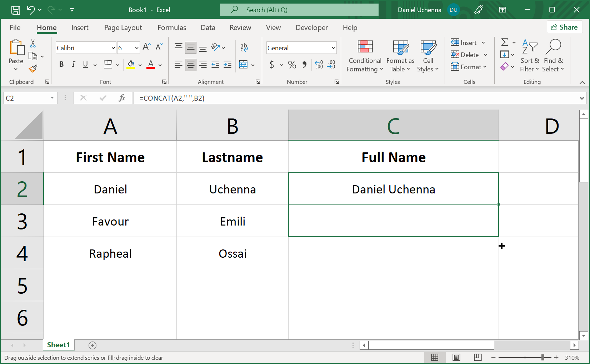
Task: Click the Wrap Text icon
Action: click(x=244, y=46)
